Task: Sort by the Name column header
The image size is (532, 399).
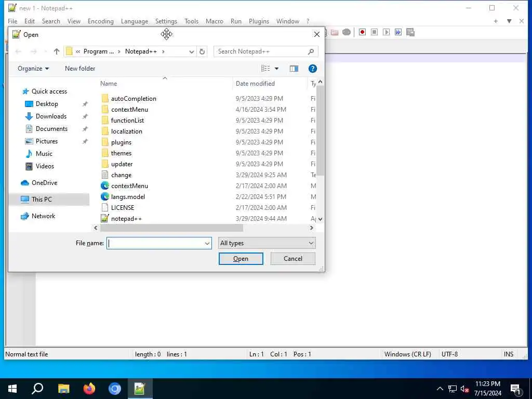Action: (109, 84)
